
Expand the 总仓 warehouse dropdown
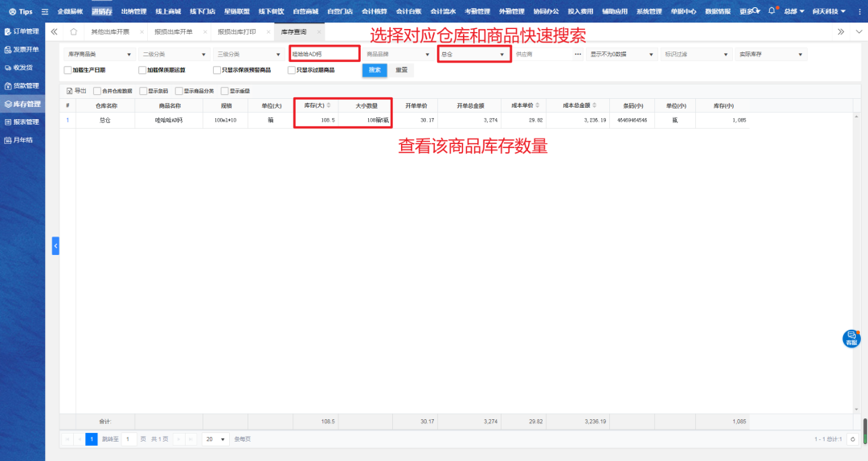tap(473, 55)
